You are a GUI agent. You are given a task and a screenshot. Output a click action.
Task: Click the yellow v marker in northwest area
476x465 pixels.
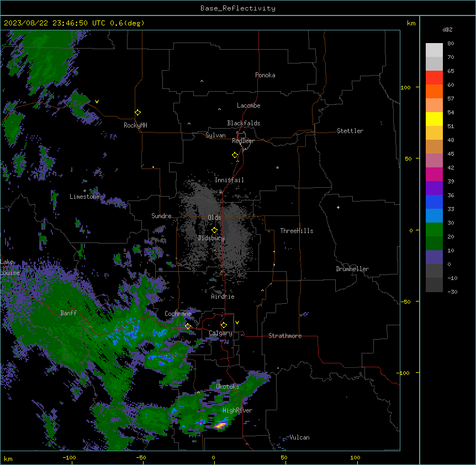tap(97, 102)
